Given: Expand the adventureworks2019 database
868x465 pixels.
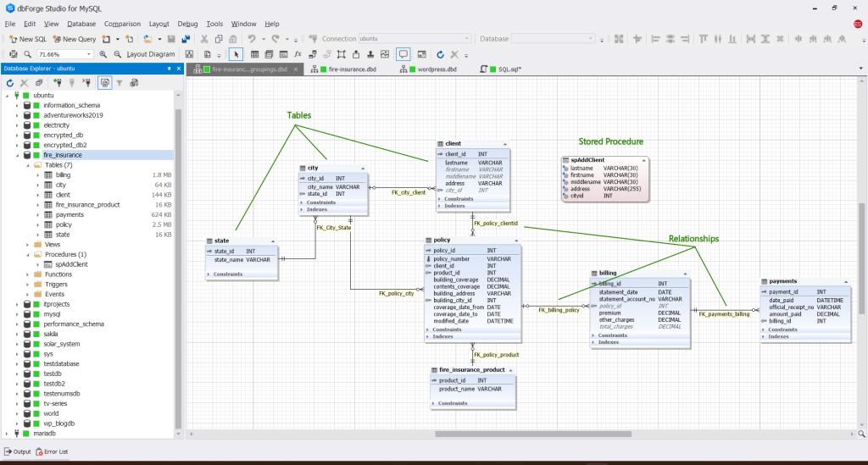Looking at the screenshot, I should [17, 115].
